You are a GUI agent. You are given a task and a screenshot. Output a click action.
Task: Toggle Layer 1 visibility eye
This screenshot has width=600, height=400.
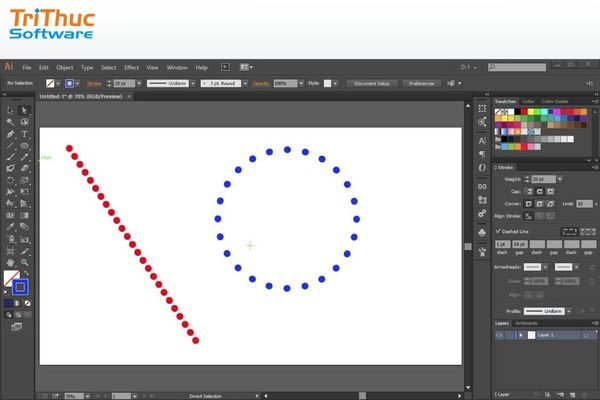point(499,335)
